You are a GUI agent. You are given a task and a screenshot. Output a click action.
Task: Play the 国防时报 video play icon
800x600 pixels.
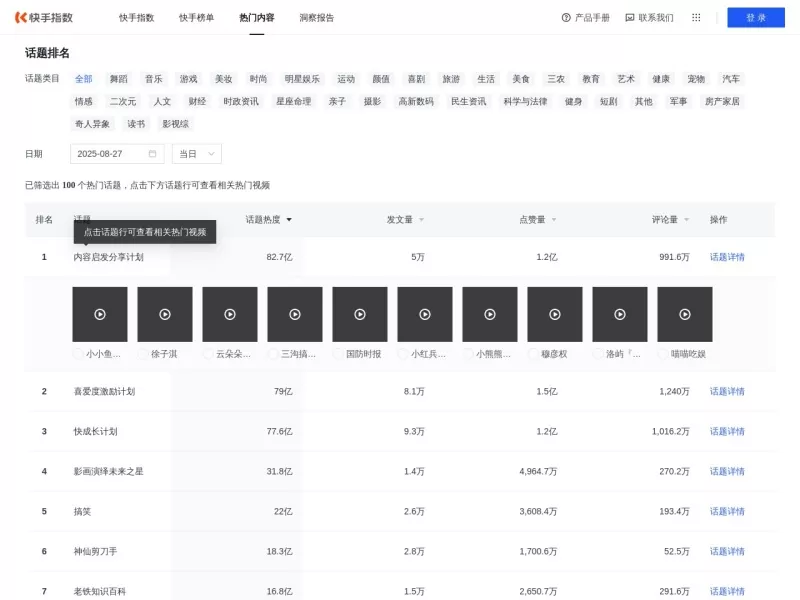click(x=360, y=313)
